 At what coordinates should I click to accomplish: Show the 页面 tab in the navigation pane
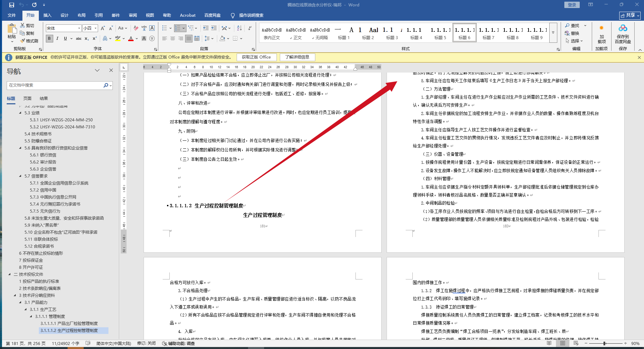tap(27, 98)
